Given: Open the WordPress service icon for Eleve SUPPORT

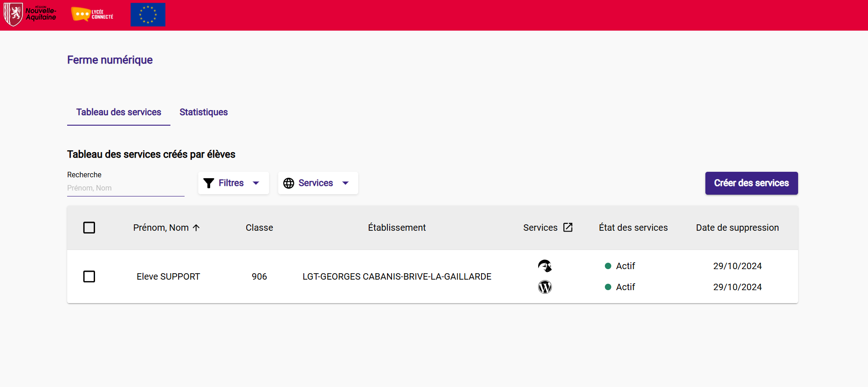Looking at the screenshot, I should (545, 287).
